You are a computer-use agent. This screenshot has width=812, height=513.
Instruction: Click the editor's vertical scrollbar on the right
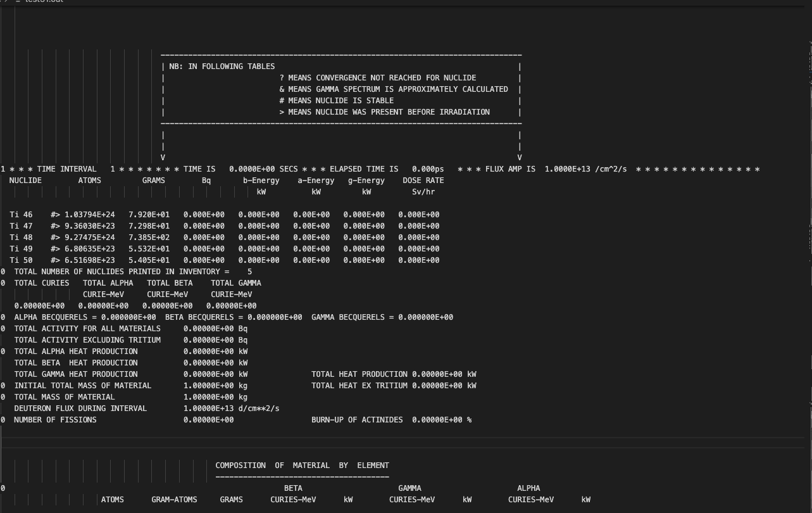click(809, 260)
